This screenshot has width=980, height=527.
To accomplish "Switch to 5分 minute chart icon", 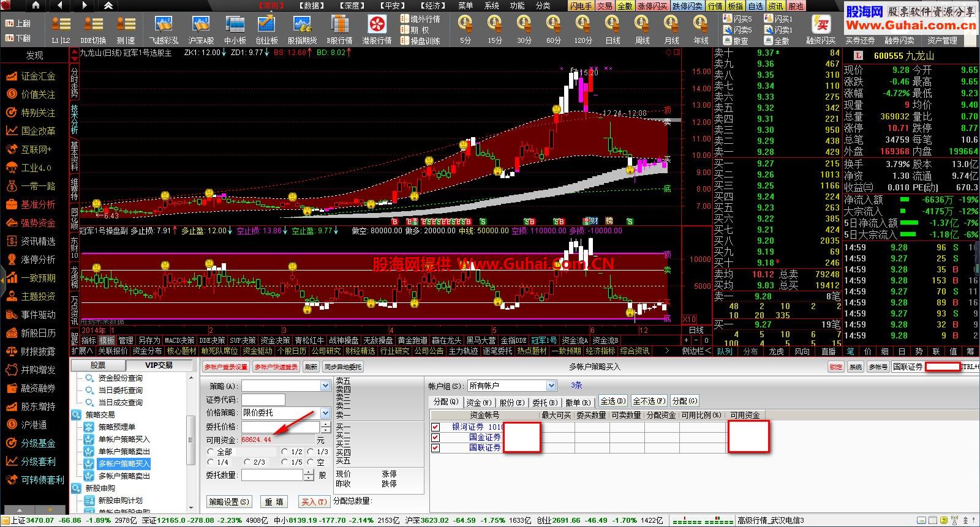I will [x=466, y=29].
